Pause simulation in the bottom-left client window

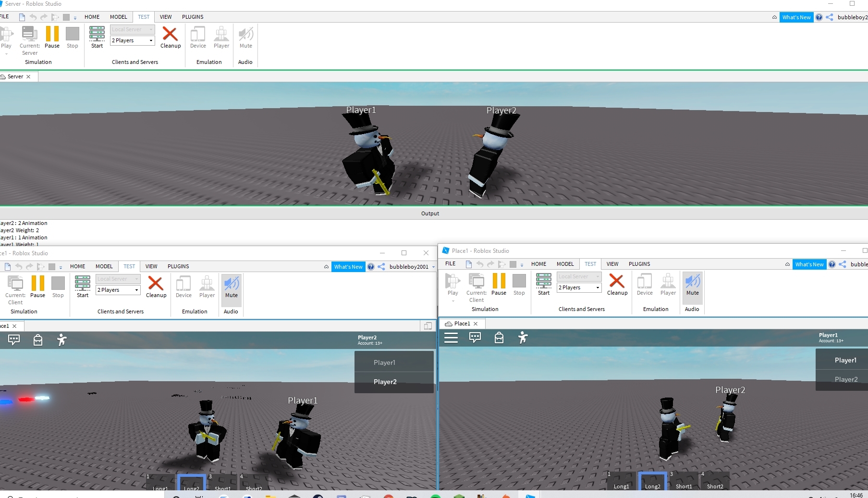click(37, 286)
